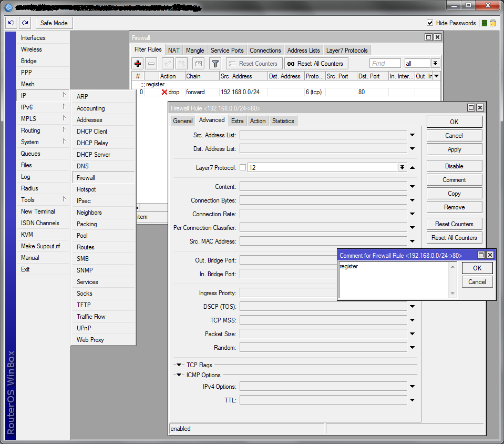Click OK in the Comment dialog

(477, 268)
